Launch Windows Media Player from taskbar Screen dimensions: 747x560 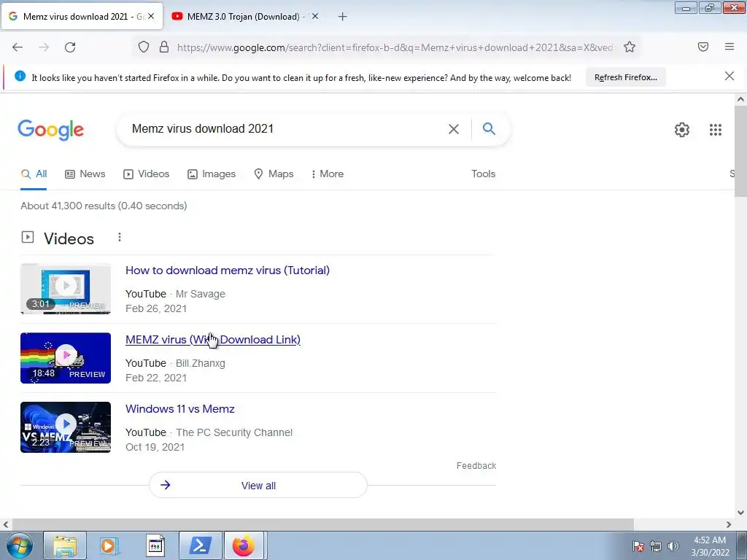point(109,545)
